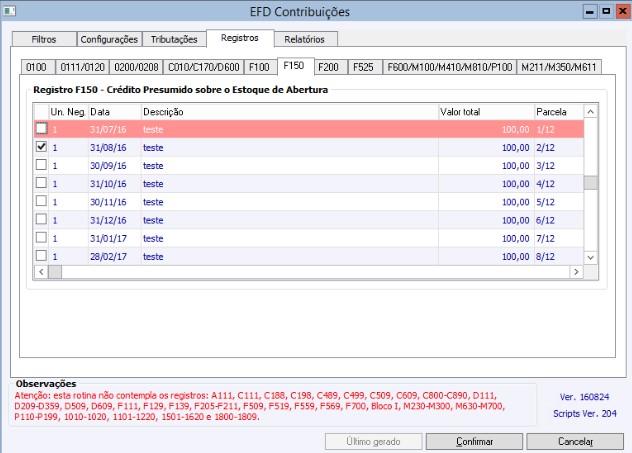Tick the checkbox for row 28/02/17

(41, 256)
